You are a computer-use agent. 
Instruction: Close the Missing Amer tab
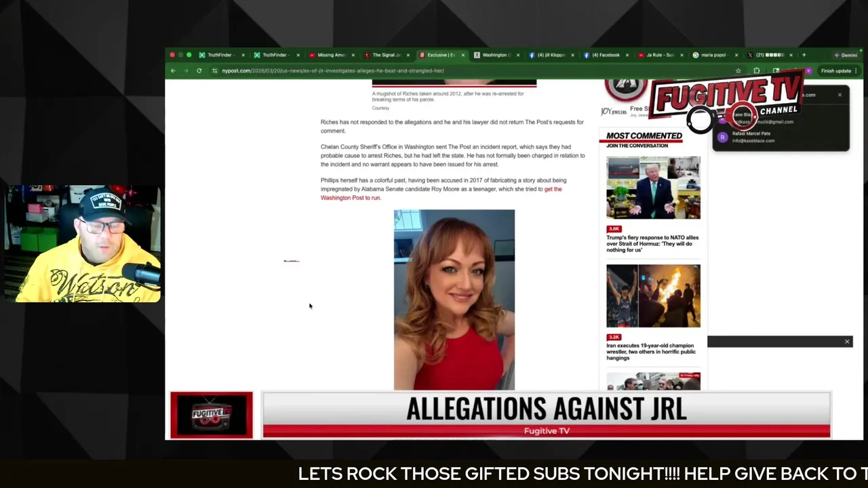pyautogui.click(x=353, y=55)
